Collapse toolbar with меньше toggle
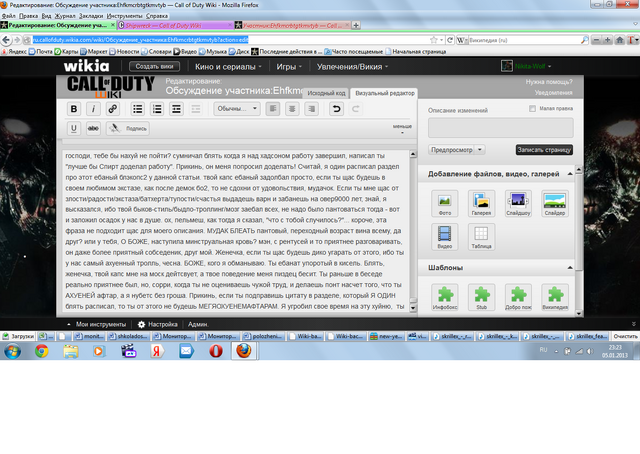 tap(402, 129)
